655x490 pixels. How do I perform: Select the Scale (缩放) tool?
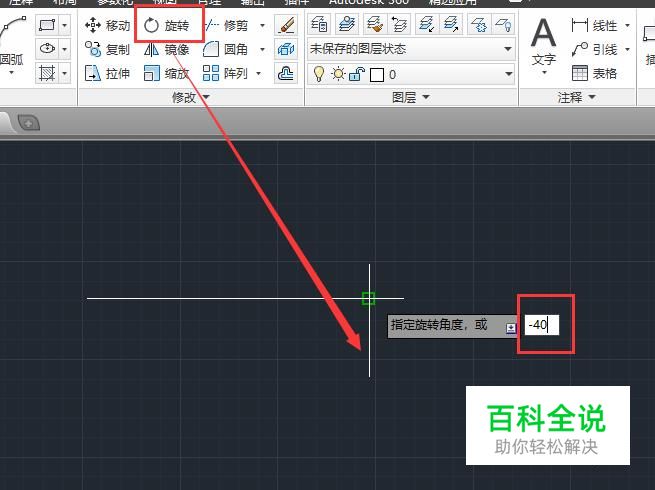(x=167, y=74)
